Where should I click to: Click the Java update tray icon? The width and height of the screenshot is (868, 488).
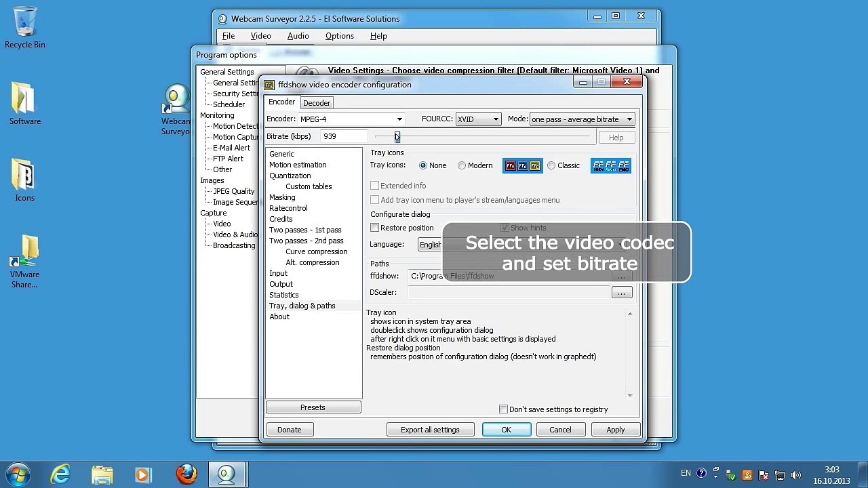pyautogui.click(x=747, y=474)
